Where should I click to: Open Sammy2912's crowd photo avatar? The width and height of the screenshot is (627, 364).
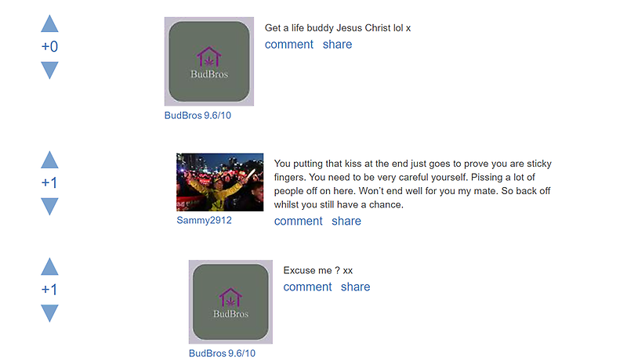coord(220,182)
